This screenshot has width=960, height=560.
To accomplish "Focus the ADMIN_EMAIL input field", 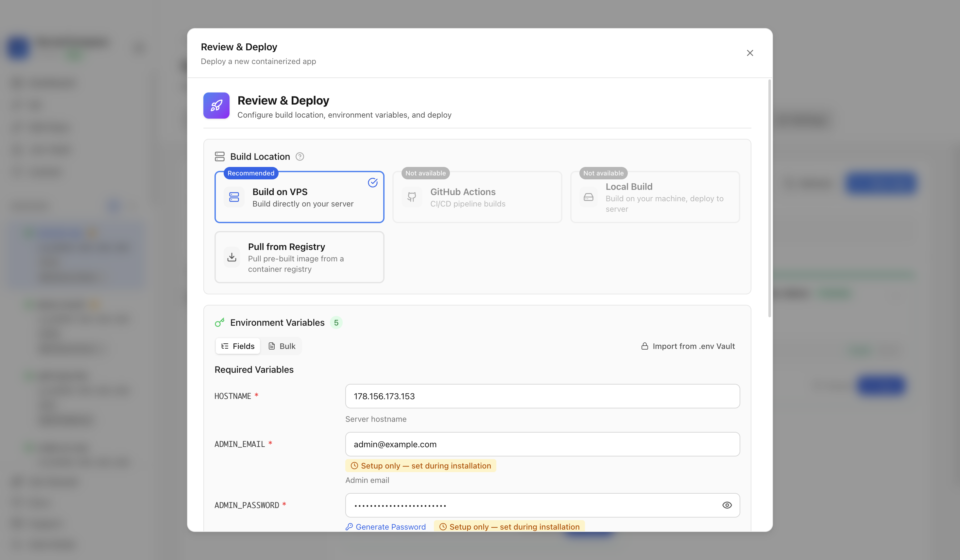I will click(542, 444).
